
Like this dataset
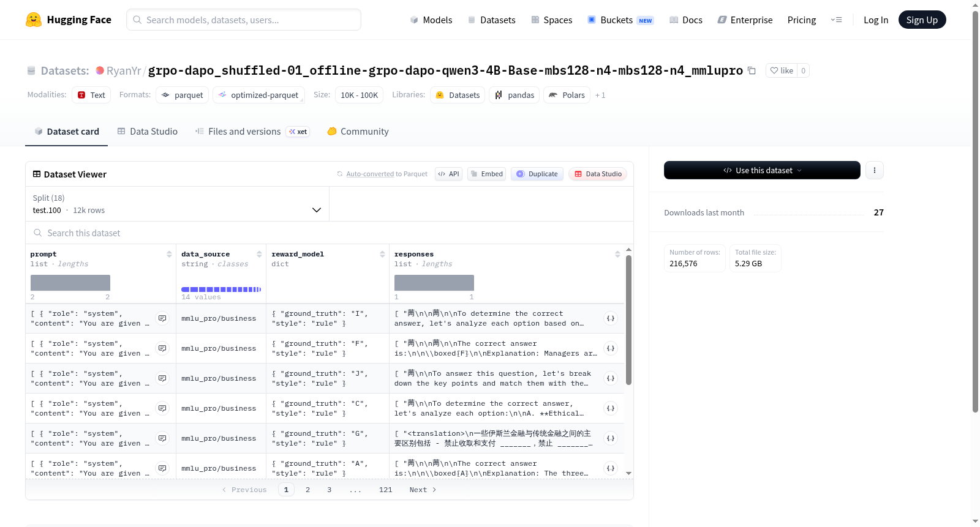pyautogui.click(x=782, y=70)
